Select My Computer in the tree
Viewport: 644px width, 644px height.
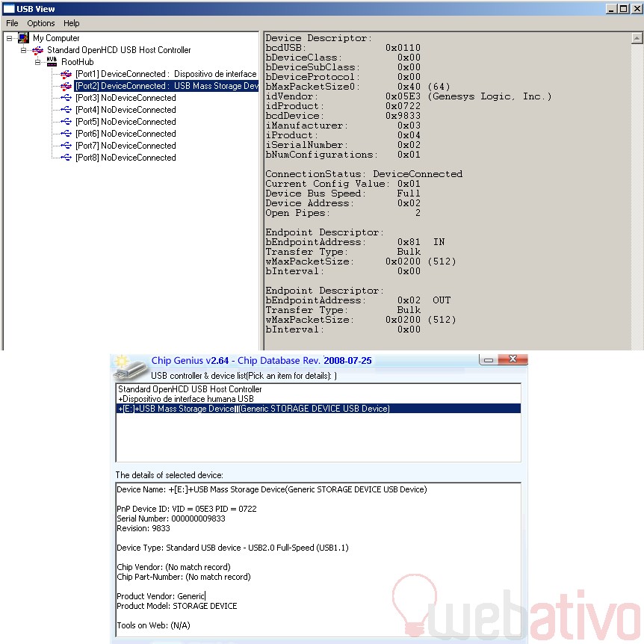pyautogui.click(x=56, y=38)
